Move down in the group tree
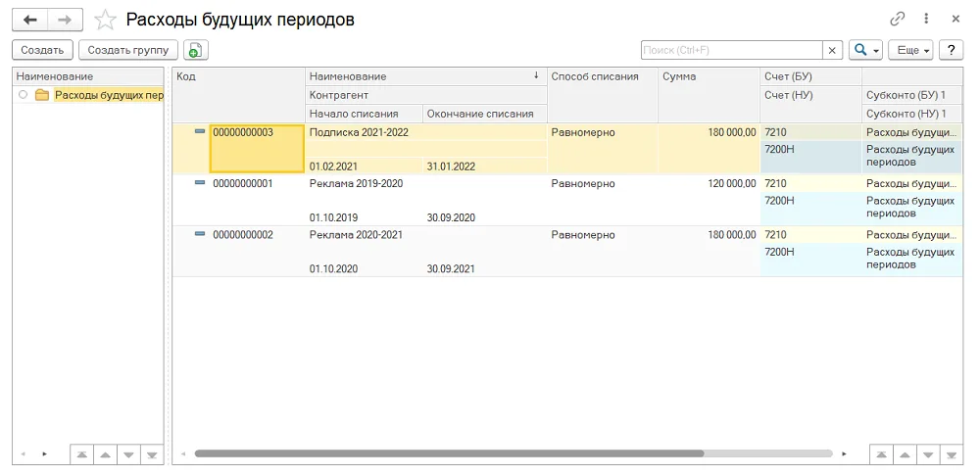The height and width of the screenshot is (476, 980). [128, 454]
